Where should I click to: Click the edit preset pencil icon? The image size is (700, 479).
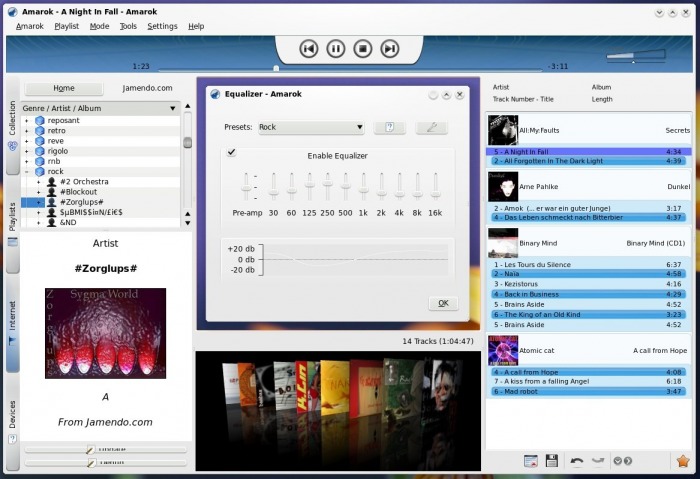point(431,127)
